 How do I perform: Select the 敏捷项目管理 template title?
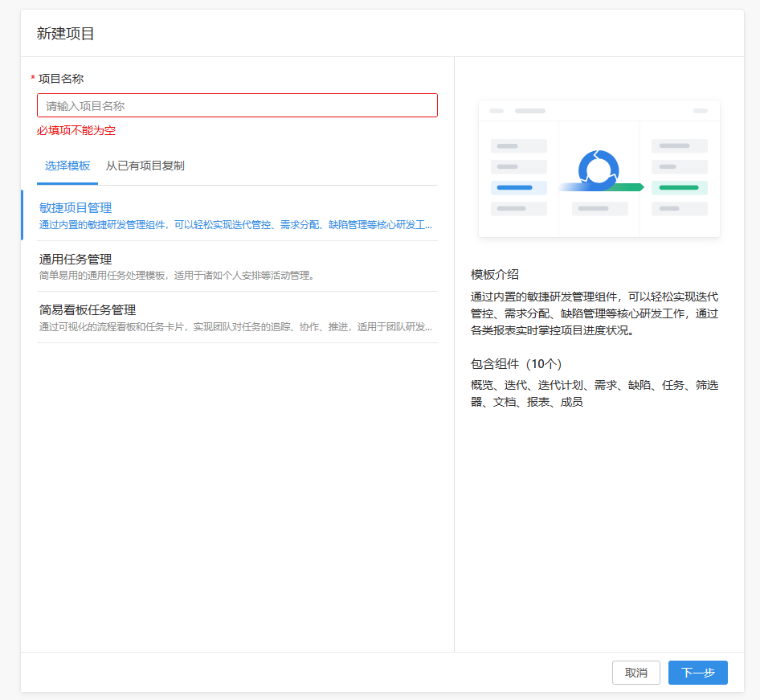click(x=76, y=208)
